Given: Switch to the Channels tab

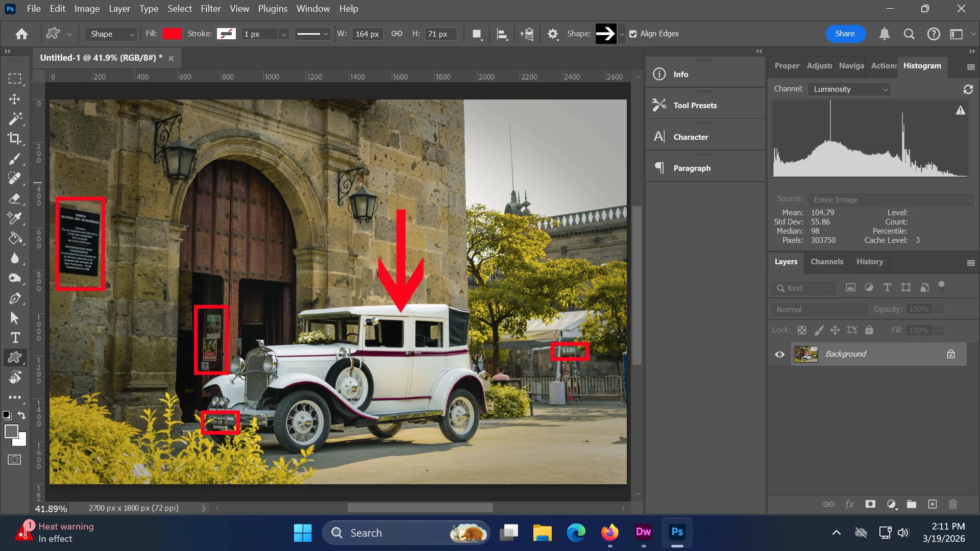Looking at the screenshot, I should tap(826, 262).
